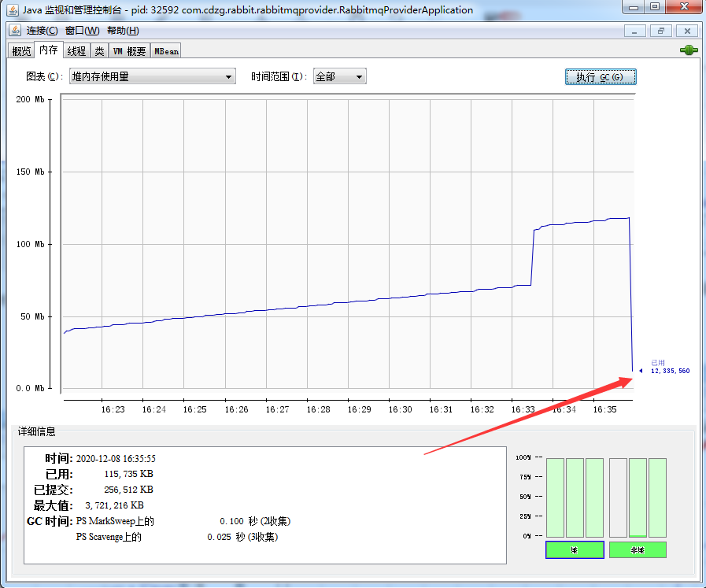The height and width of the screenshot is (588, 706).
Task: Click the 已提交 value 256,512 KB
Action: point(129,490)
